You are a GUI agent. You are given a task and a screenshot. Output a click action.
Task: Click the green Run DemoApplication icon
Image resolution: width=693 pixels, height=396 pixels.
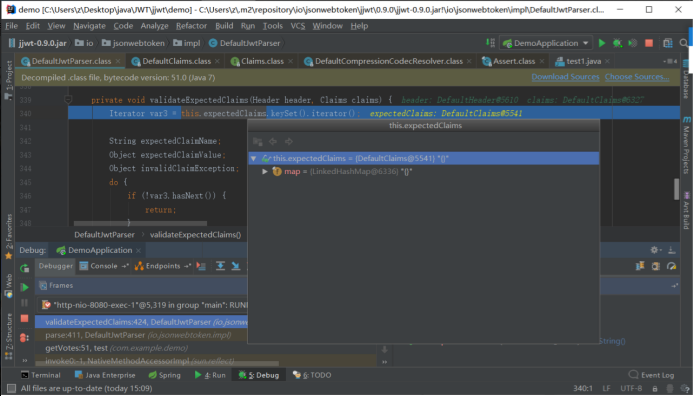[x=602, y=43]
